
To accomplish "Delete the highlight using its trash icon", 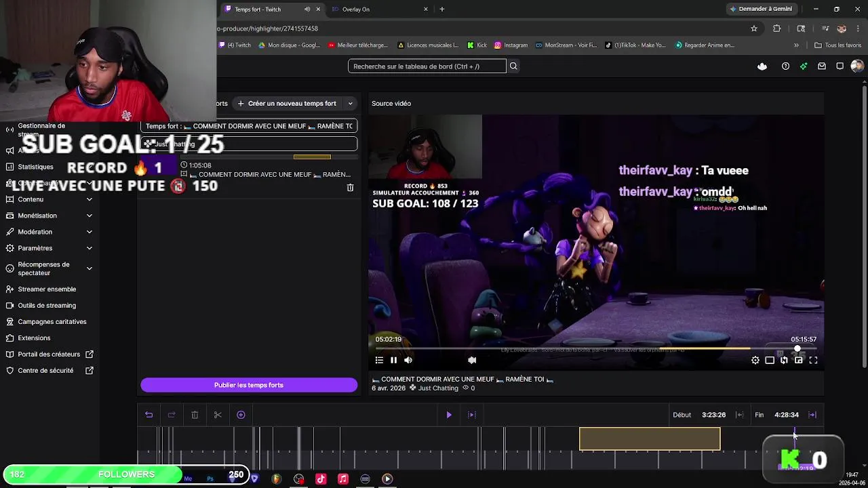I will [350, 188].
